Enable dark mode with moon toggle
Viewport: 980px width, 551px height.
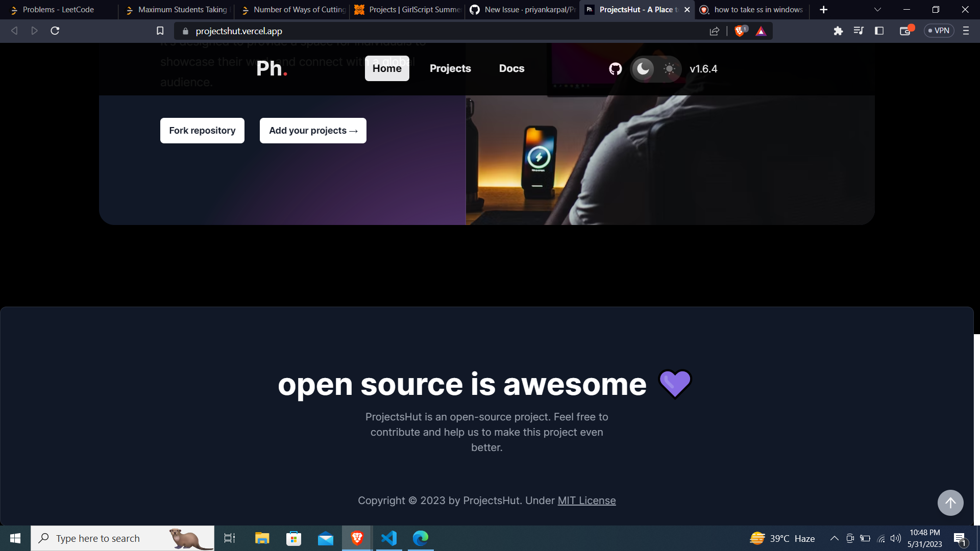click(643, 69)
